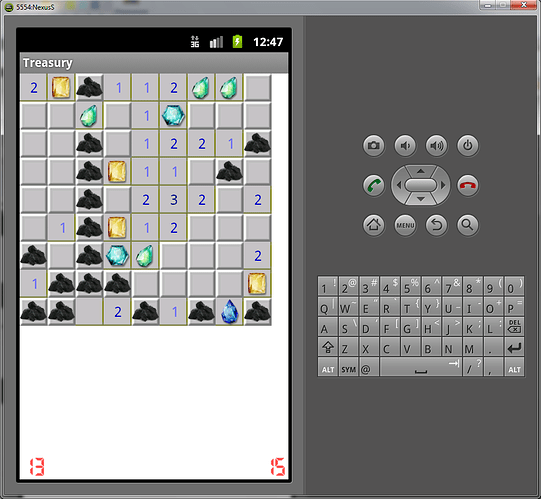The width and height of the screenshot is (541, 499).
Task: Tap the tile showing number 3
Action: (174, 200)
